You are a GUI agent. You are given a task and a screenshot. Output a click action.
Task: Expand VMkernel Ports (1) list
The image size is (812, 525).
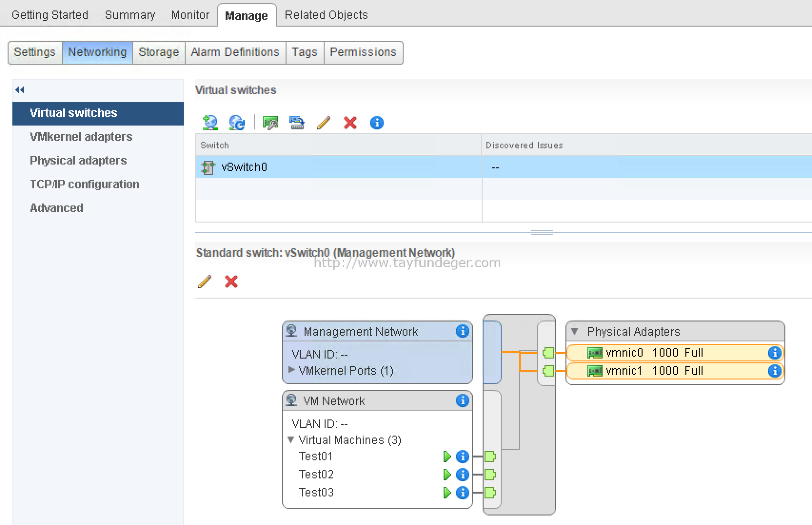[292, 369]
